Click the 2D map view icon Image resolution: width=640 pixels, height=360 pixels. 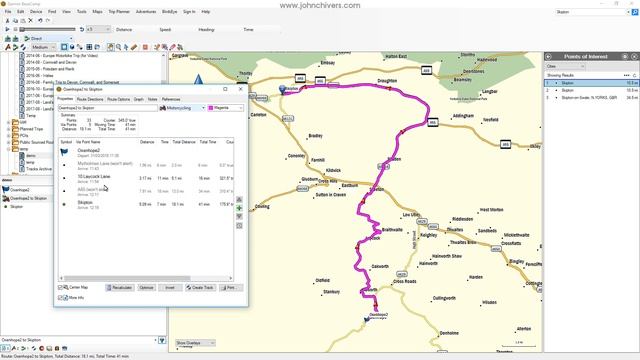click(64, 47)
